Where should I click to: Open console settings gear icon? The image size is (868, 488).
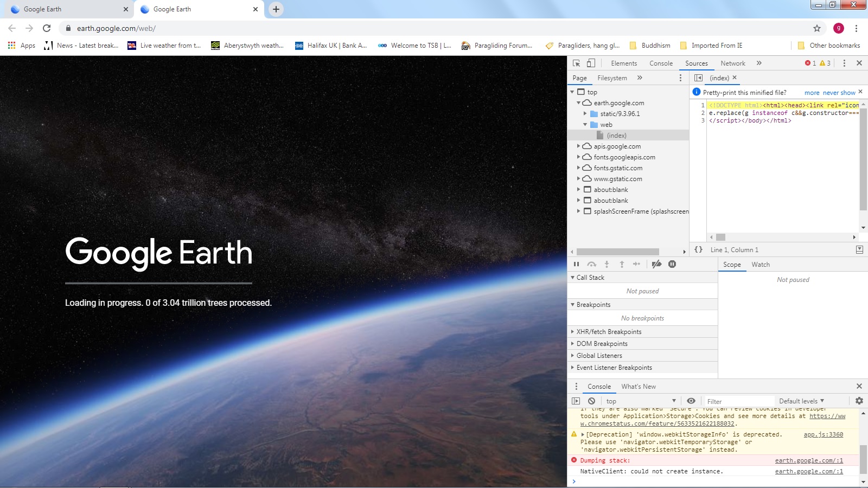859,401
